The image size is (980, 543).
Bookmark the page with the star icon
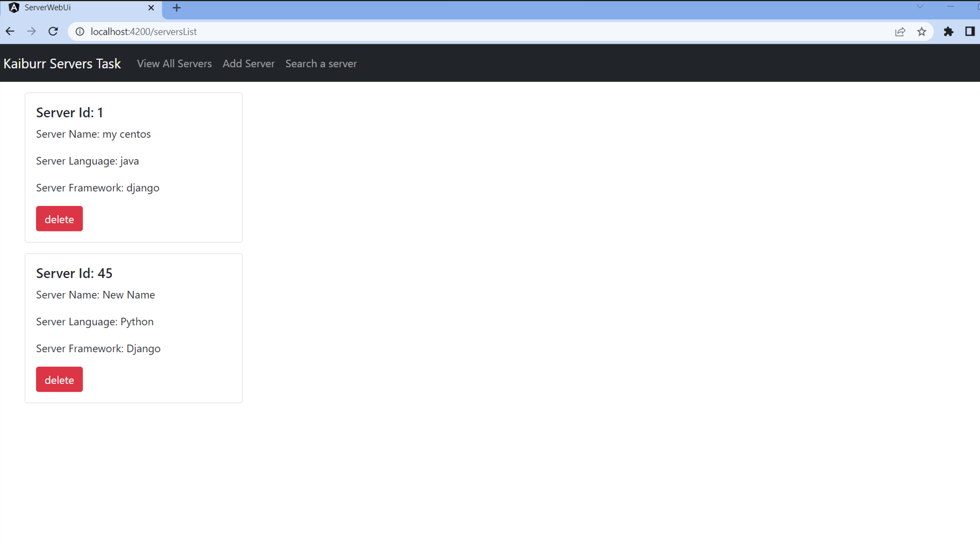pyautogui.click(x=922, y=32)
